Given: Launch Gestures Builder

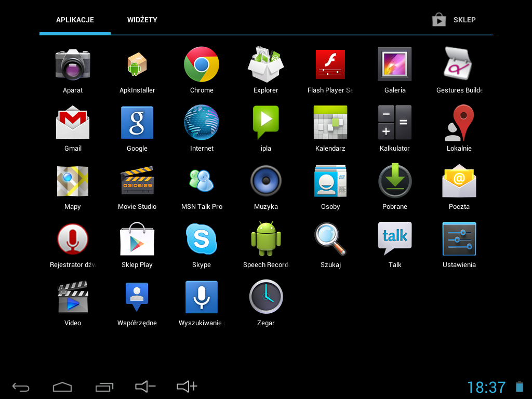Looking at the screenshot, I should (x=459, y=64).
